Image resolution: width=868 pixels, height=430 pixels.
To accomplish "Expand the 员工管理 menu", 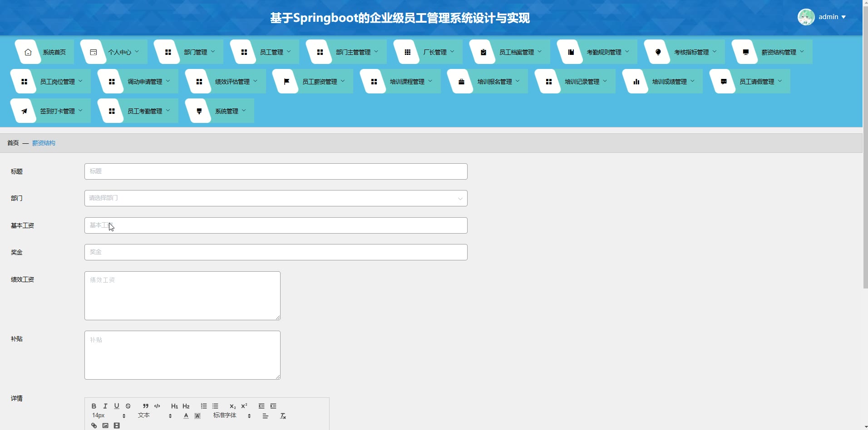I will point(264,52).
